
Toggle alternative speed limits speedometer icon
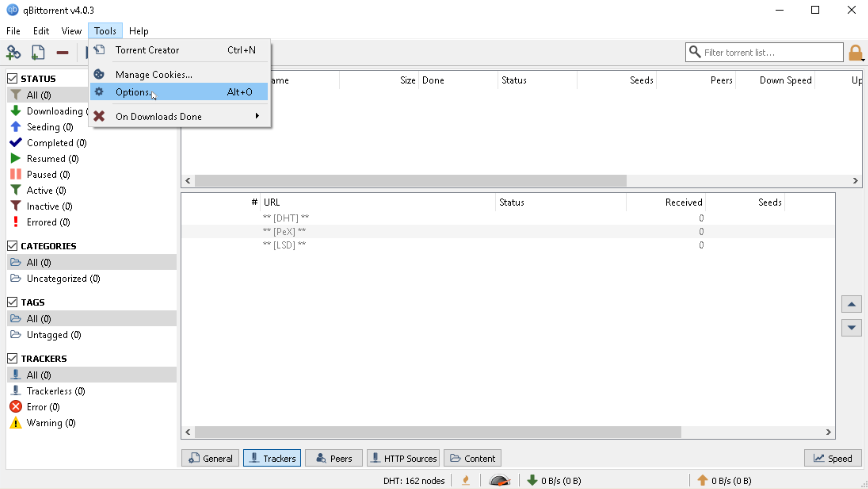pyautogui.click(x=500, y=480)
